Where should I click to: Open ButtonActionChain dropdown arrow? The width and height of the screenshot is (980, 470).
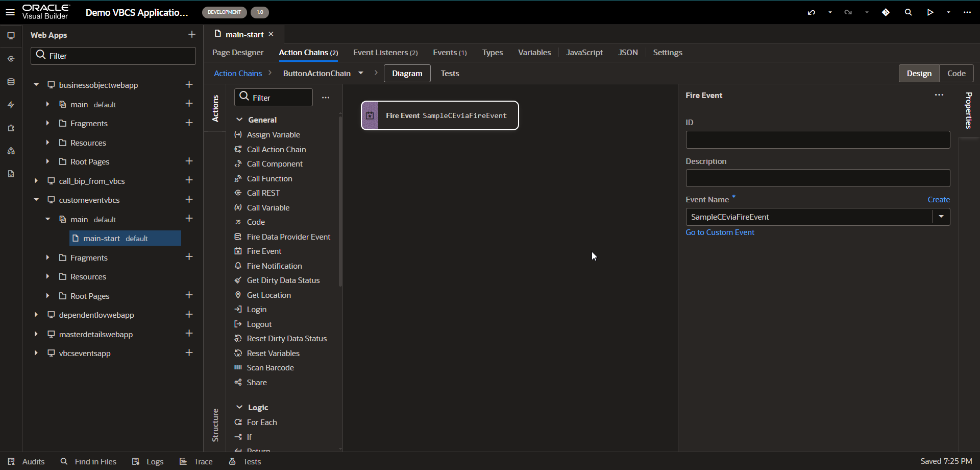[x=361, y=73]
